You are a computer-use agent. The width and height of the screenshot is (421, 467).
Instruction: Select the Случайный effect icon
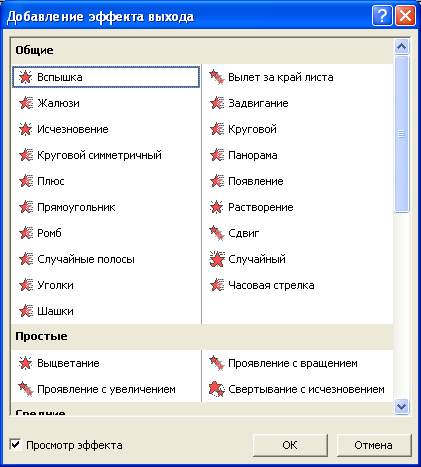(x=217, y=259)
